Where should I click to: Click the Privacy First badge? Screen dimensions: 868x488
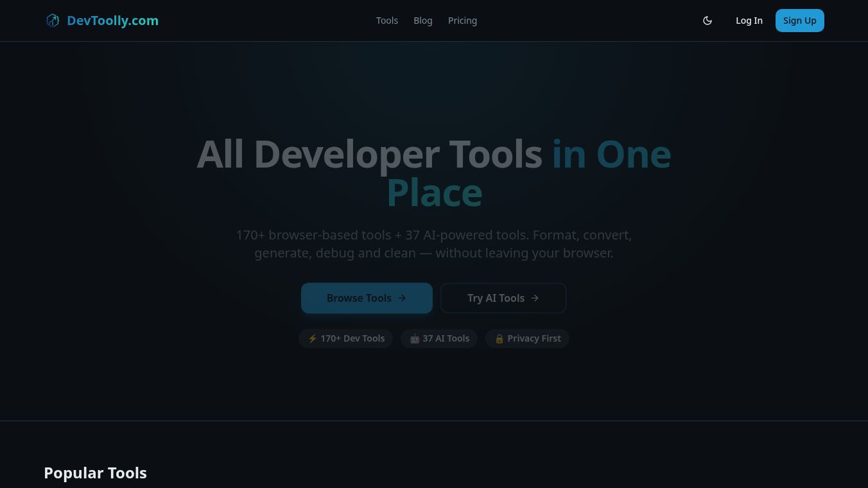527,338
